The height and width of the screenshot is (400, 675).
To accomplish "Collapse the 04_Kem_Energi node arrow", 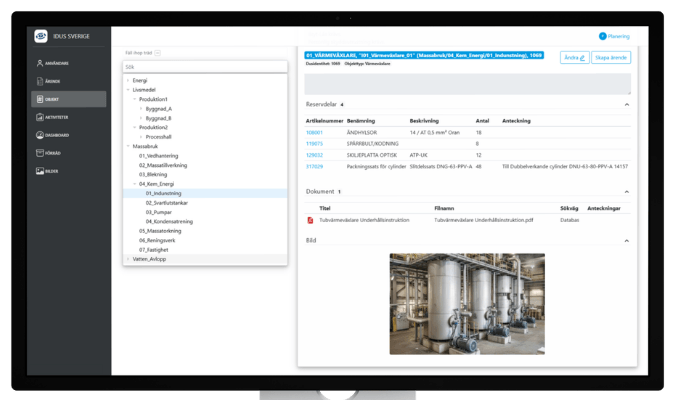I will (x=134, y=184).
